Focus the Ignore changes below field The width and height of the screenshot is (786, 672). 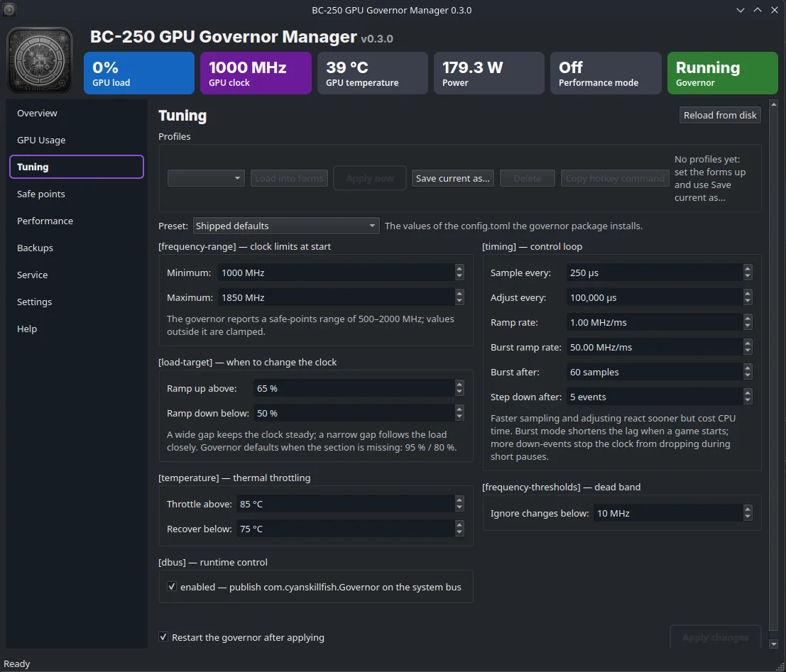672,513
